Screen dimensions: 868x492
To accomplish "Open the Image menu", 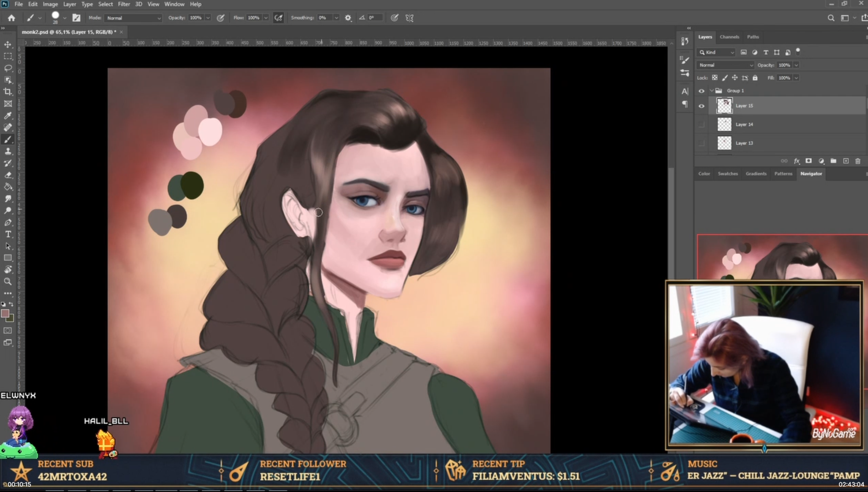I will point(50,4).
